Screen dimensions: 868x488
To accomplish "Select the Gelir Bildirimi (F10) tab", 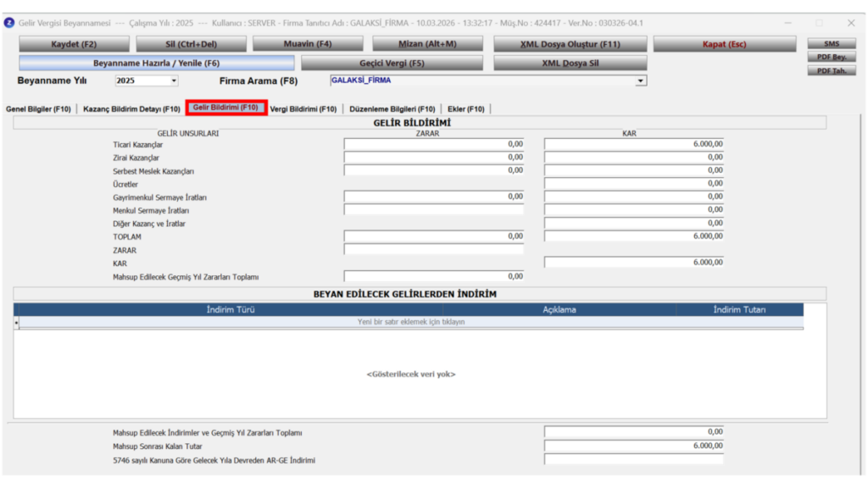I will pos(225,108).
